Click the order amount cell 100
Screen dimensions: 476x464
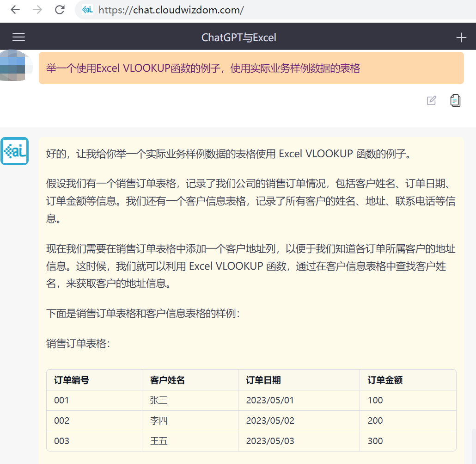(x=408, y=401)
